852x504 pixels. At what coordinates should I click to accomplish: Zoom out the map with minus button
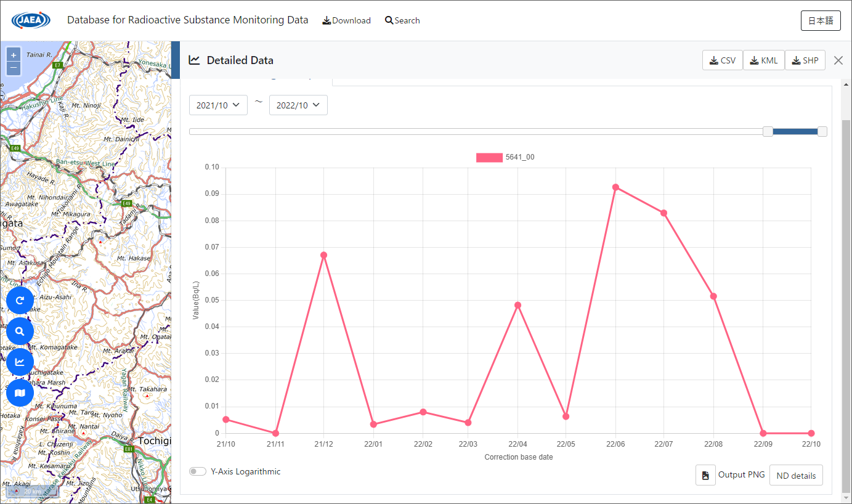14,68
